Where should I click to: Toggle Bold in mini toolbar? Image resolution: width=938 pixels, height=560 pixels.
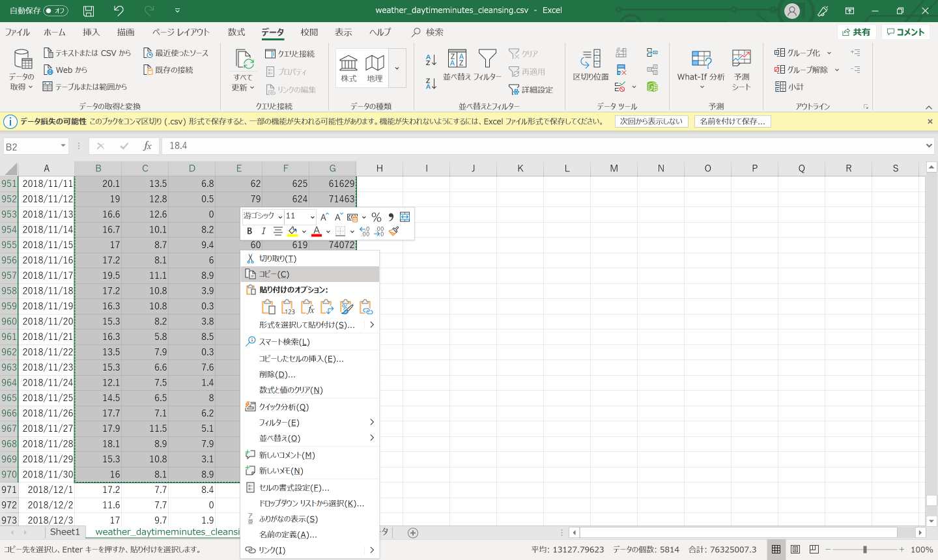pos(249,231)
